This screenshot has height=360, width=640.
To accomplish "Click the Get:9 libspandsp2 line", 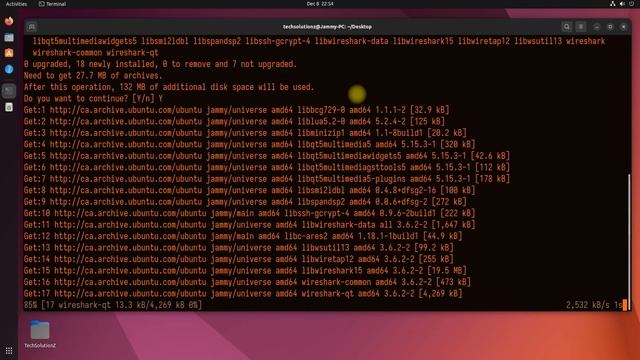I will [x=245, y=202].
